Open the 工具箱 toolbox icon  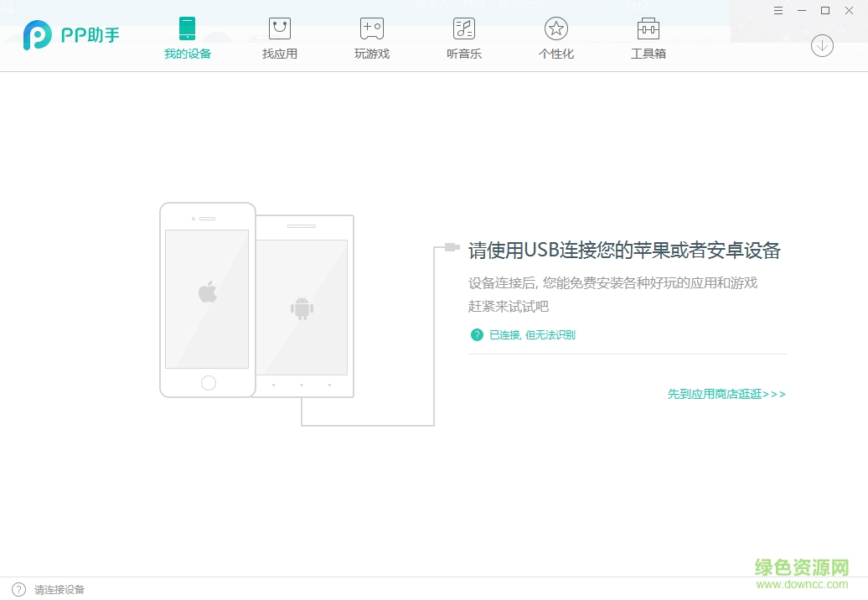(x=648, y=28)
